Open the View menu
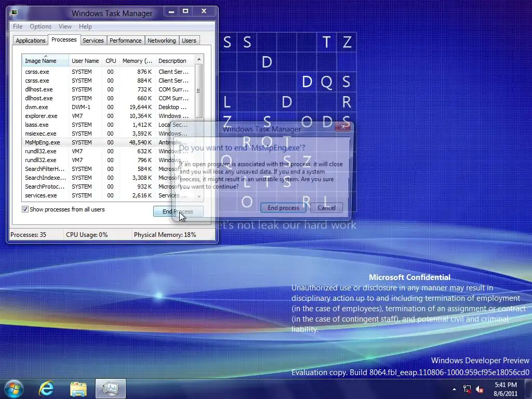This screenshot has width=532, height=399. click(x=65, y=26)
